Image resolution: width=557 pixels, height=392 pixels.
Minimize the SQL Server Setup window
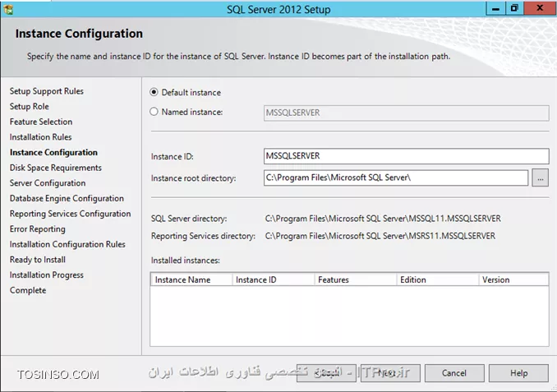point(495,8)
